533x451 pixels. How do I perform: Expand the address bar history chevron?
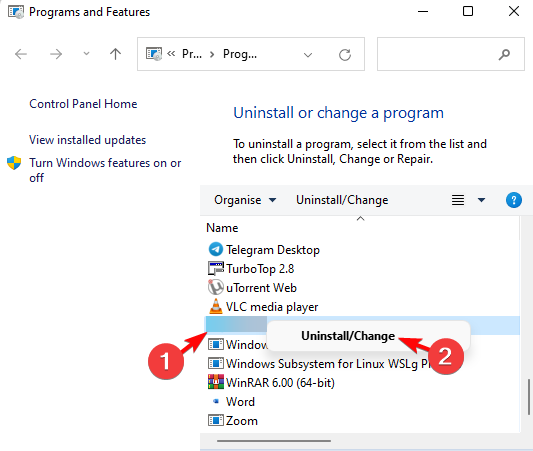(x=308, y=55)
